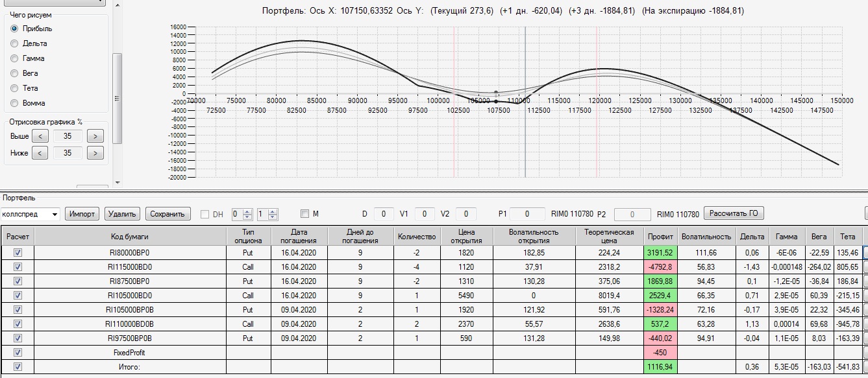Choose Гамма chart type
This screenshot has width=868, height=378.
click(x=14, y=58)
